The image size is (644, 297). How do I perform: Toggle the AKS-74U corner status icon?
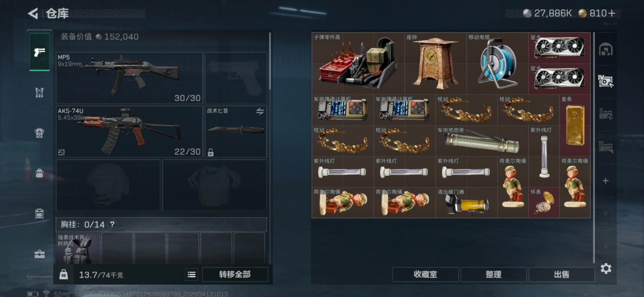click(61, 152)
